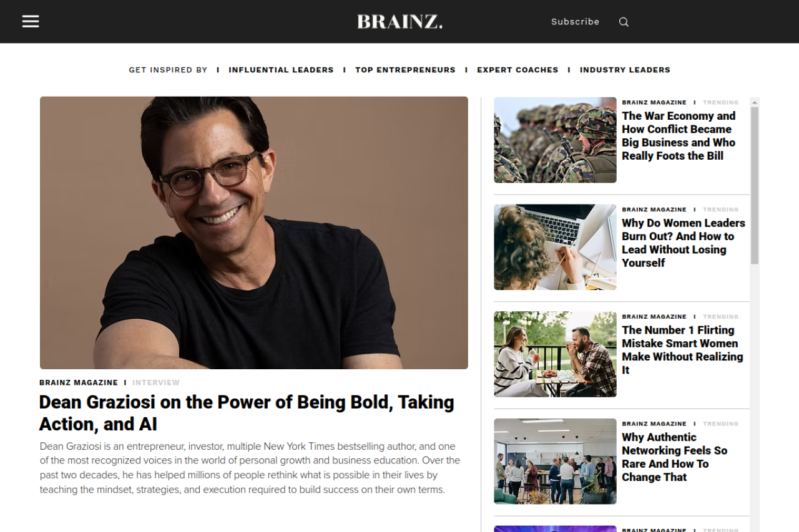Open the soldiers War Economy thumbnail
This screenshot has width=799, height=532.
point(555,140)
